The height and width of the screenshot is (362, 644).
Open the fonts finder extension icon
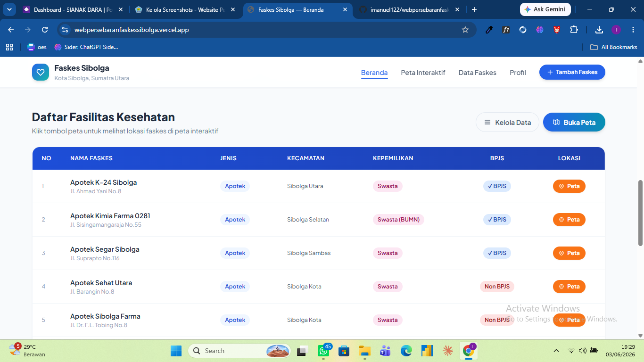pyautogui.click(x=506, y=30)
